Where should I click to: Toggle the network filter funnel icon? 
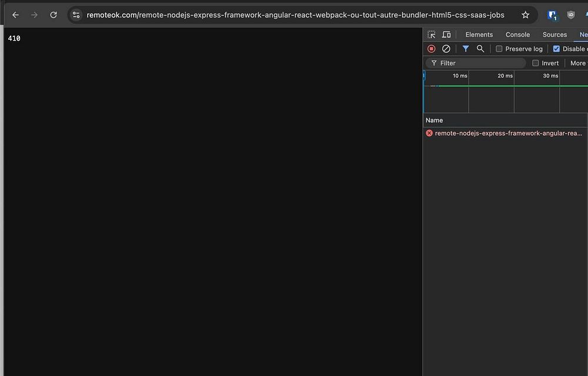(x=465, y=49)
